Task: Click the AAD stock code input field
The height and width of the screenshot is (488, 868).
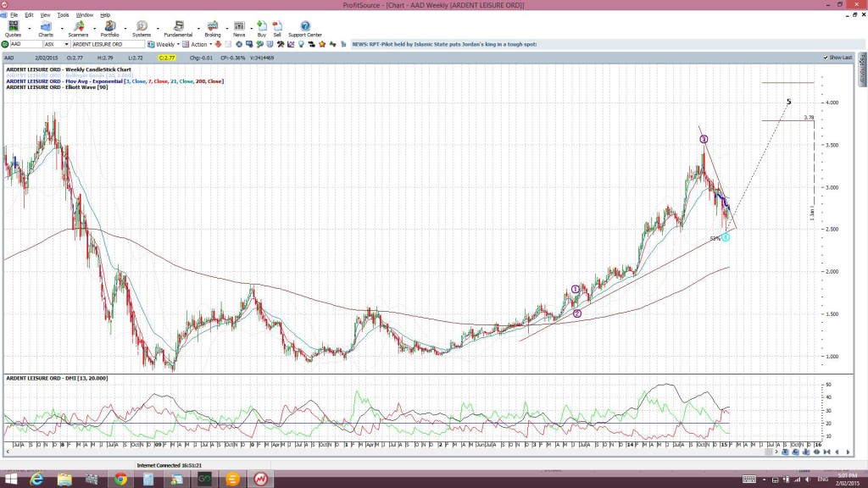Action: [26, 44]
